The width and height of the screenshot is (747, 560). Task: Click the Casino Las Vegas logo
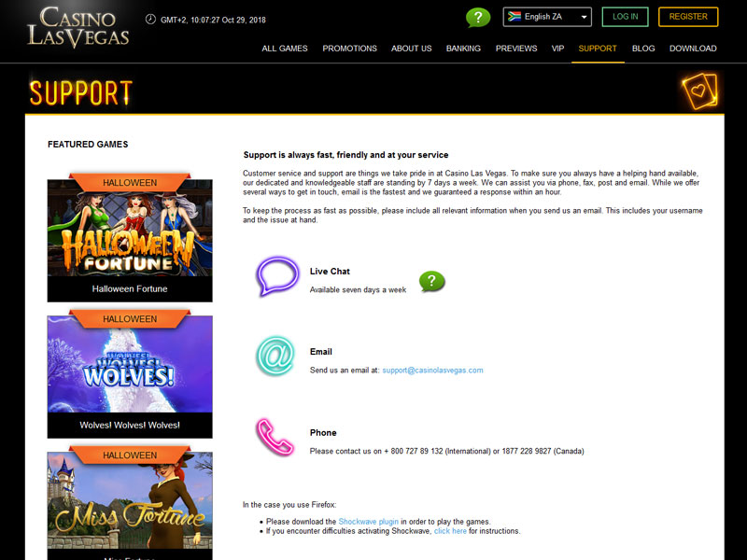78,27
